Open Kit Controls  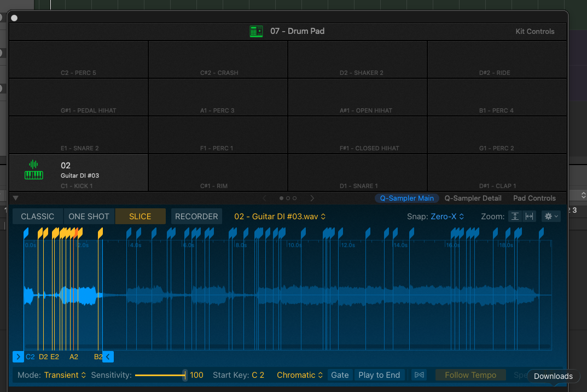click(x=535, y=31)
